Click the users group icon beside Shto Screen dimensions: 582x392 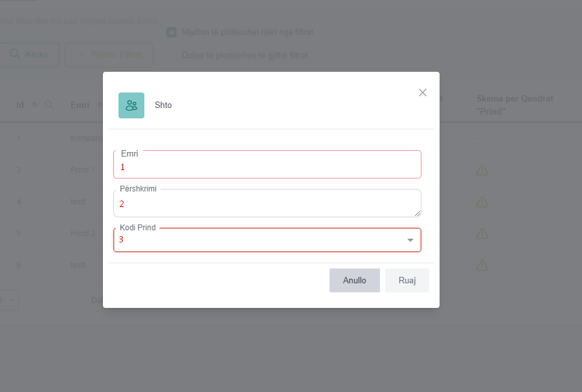[131, 105]
